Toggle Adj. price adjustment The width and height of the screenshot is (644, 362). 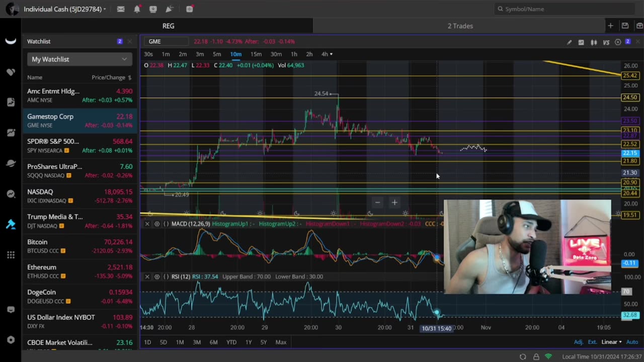point(579,342)
